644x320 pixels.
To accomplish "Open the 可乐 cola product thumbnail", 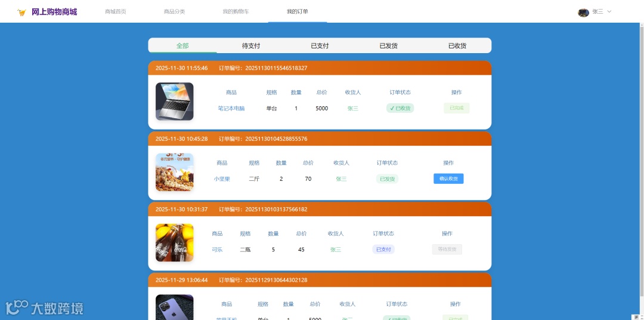I will [175, 242].
